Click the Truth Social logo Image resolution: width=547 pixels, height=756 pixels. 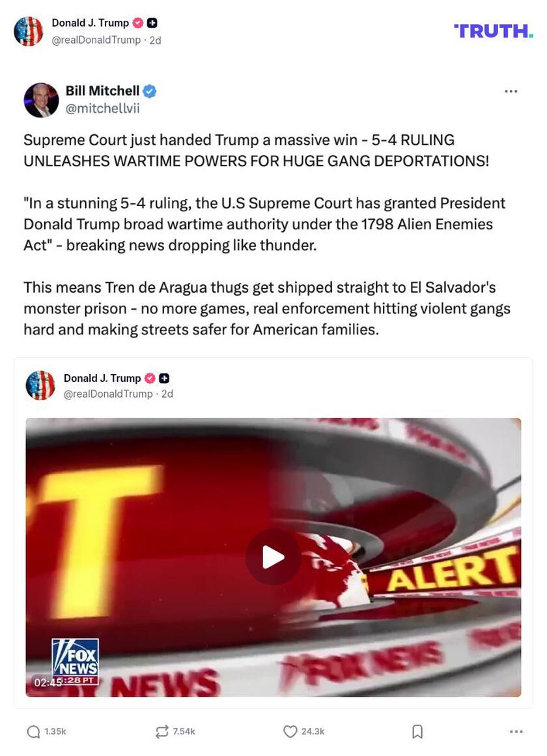[x=494, y=31]
